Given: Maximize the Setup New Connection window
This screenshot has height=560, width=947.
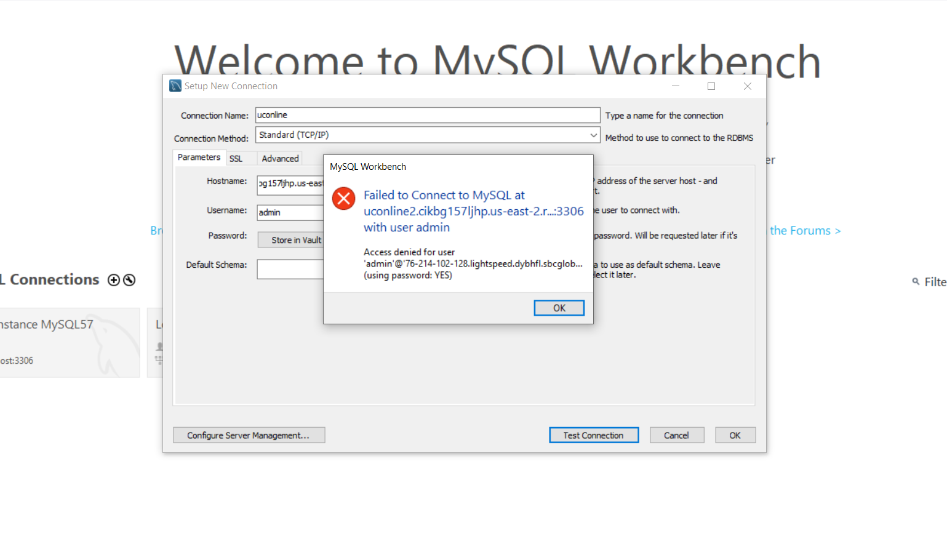Looking at the screenshot, I should (711, 86).
